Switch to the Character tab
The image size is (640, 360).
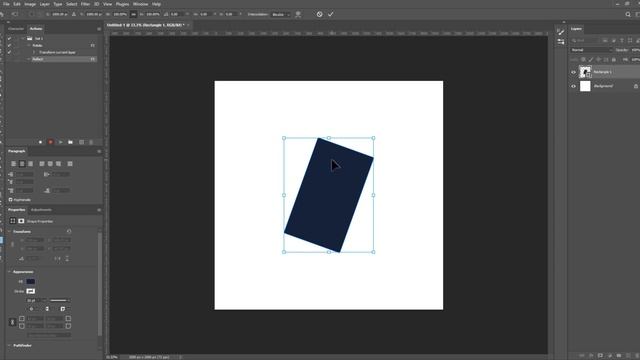click(16, 29)
